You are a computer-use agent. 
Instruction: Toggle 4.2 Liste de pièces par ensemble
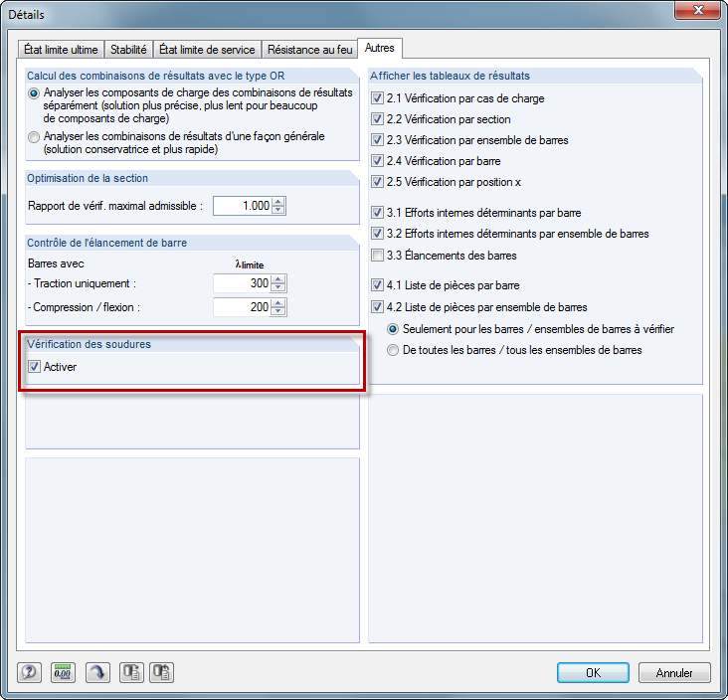click(x=377, y=307)
